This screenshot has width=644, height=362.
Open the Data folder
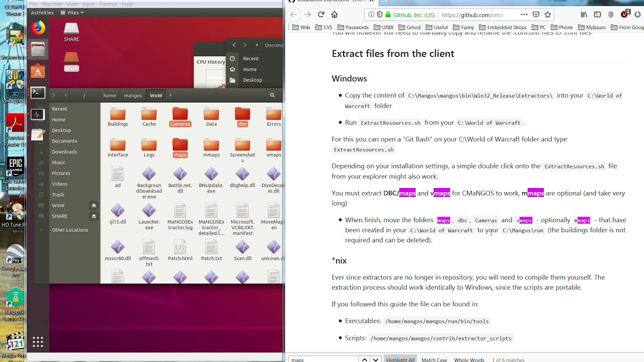pos(211,117)
